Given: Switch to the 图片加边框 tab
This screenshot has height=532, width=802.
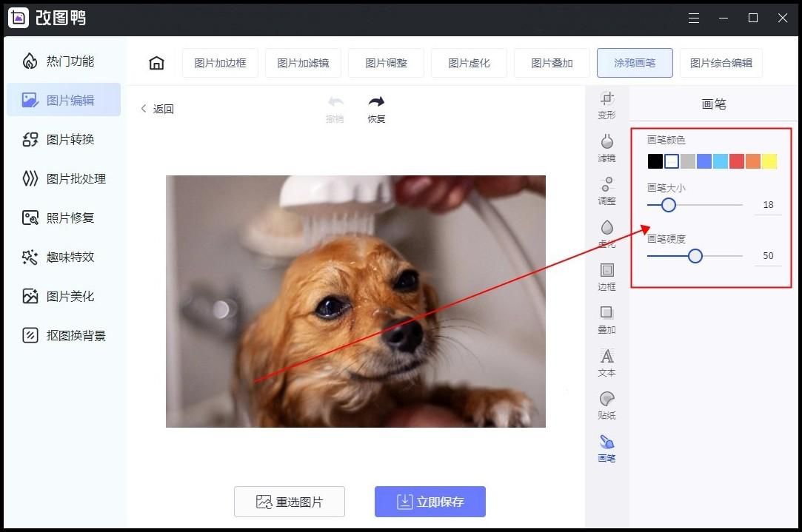Looking at the screenshot, I should tap(220, 63).
